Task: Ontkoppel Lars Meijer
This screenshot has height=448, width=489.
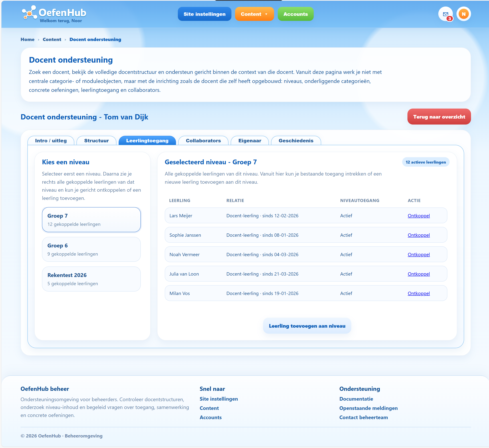Action: 419,215
